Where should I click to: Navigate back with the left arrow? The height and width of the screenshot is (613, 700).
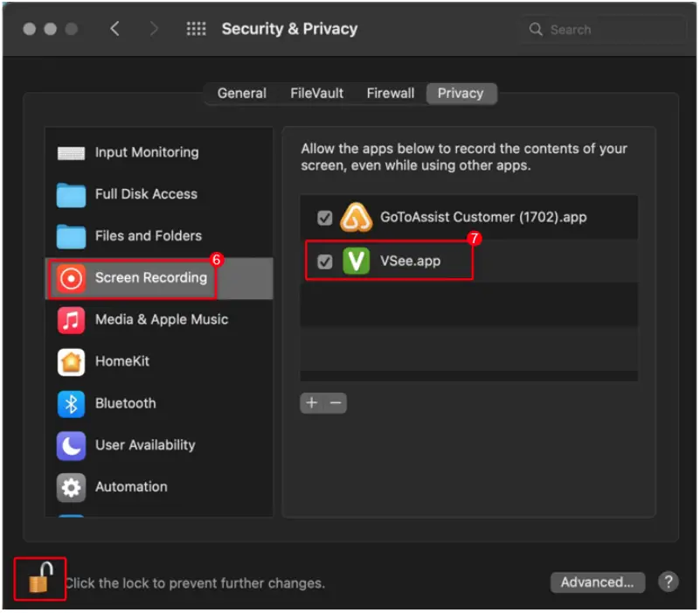click(x=115, y=28)
